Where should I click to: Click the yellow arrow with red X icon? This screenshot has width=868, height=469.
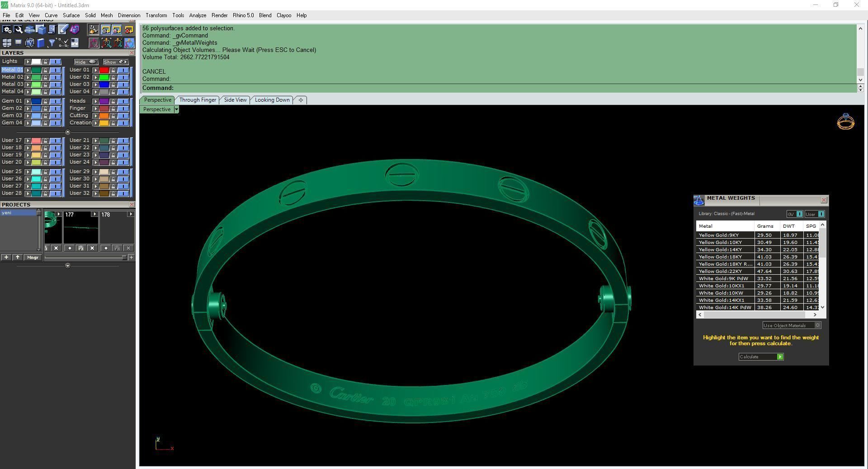point(129,29)
